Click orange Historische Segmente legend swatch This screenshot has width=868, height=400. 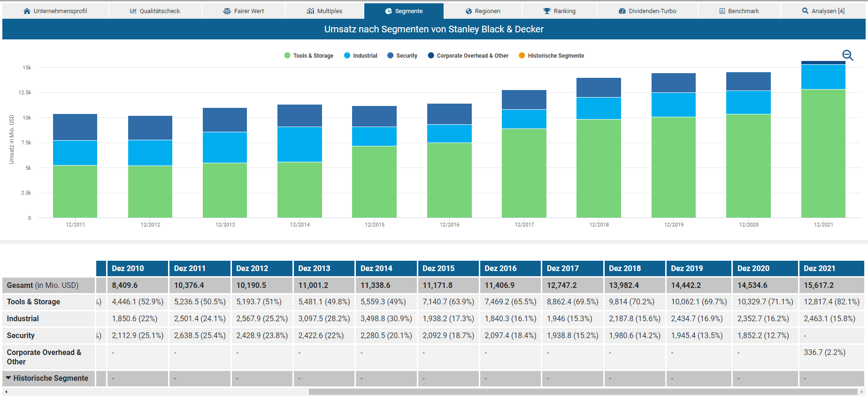click(x=522, y=56)
